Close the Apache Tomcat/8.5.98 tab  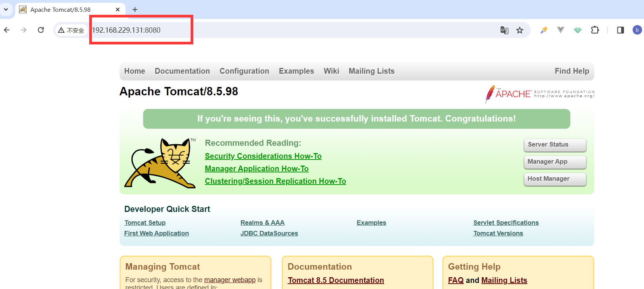click(118, 9)
